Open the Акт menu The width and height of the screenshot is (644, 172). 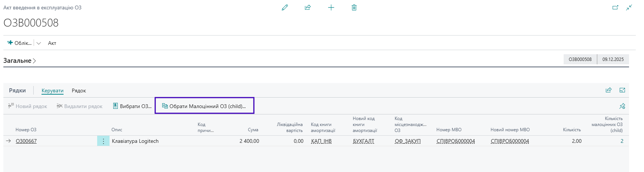click(x=52, y=43)
